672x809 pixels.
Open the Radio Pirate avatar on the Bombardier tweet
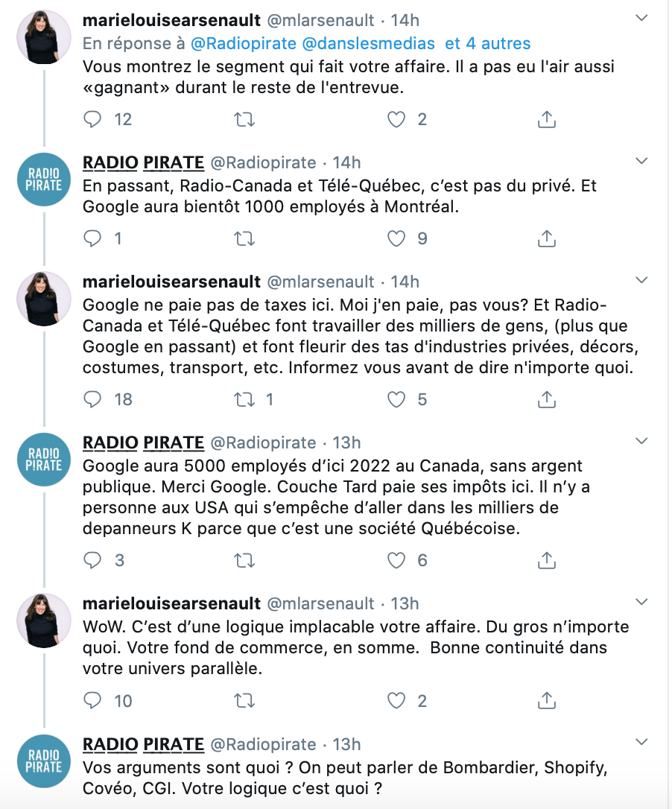pyautogui.click(x=44, y=761)
